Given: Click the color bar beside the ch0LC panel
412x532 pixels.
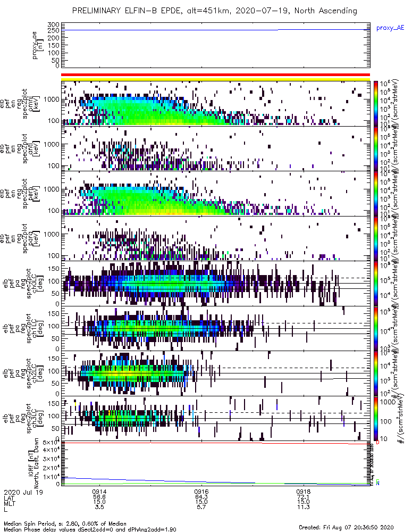Looking at the screenshot, I should (376, 284).
